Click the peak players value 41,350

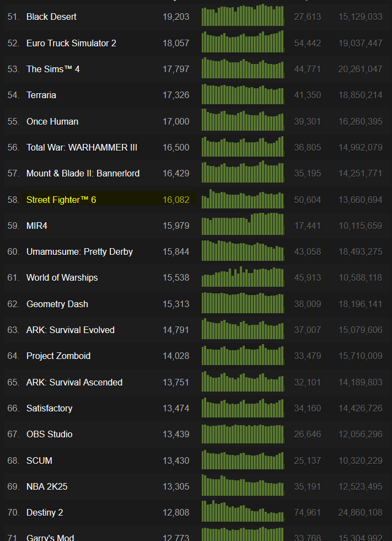308,95
